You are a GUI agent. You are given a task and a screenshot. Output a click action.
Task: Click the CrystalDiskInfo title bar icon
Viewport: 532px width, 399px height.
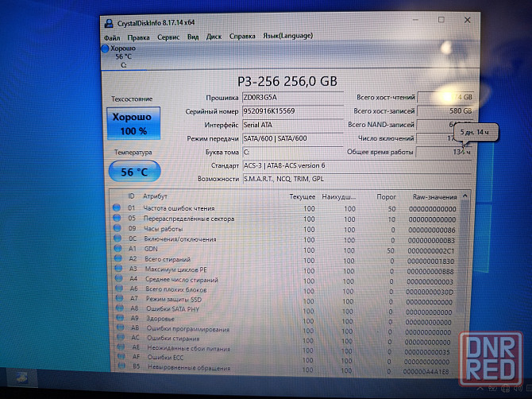click(x=109, y=23)
